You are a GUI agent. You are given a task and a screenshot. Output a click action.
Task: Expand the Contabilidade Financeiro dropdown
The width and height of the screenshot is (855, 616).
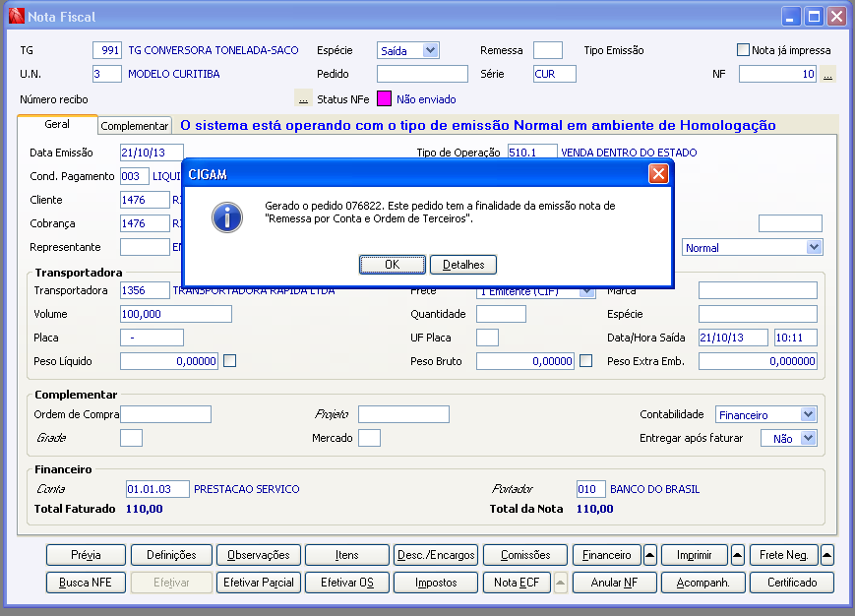pyautogui.click(x=808, y=414)
